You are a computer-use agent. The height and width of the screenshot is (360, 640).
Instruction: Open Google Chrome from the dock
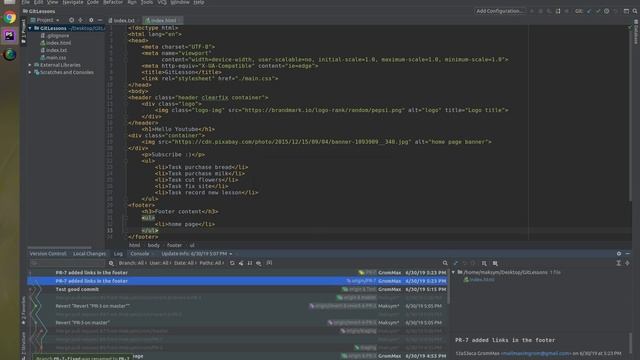9,18
